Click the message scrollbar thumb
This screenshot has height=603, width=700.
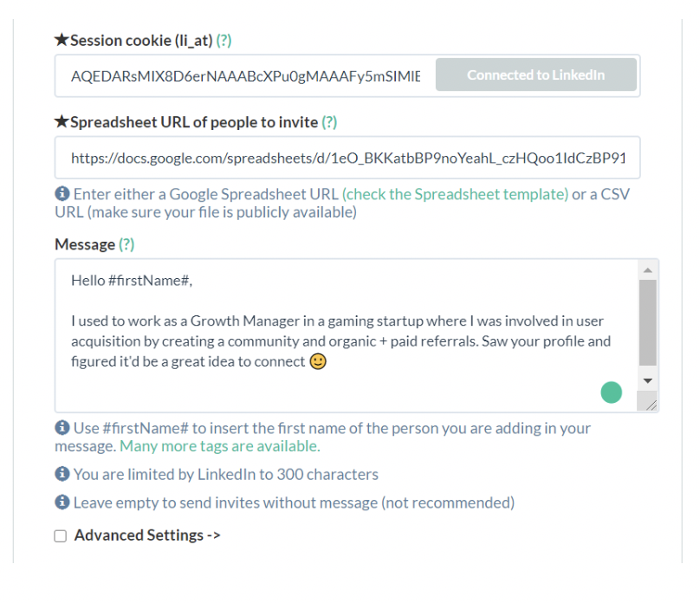pos(648,322)
